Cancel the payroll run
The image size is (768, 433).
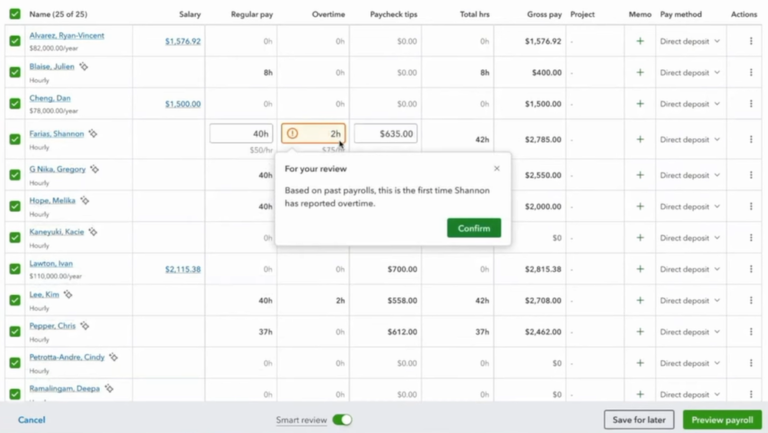point(31,420)
